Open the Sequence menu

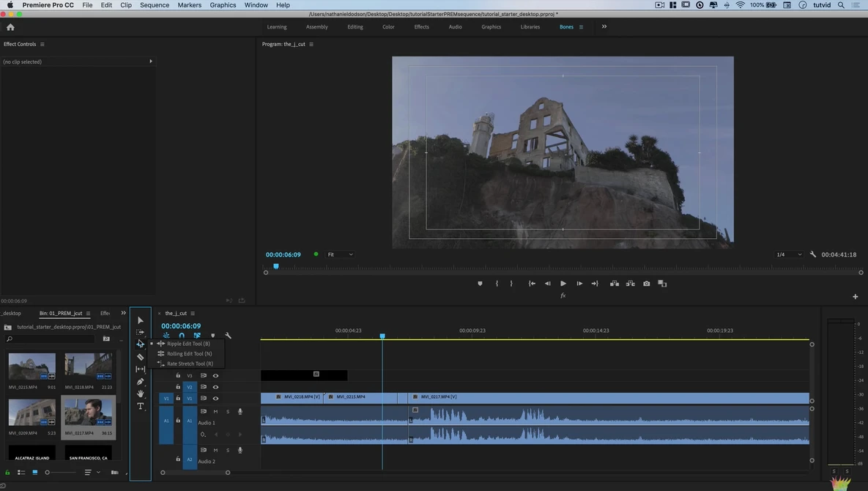click(155, 5)
